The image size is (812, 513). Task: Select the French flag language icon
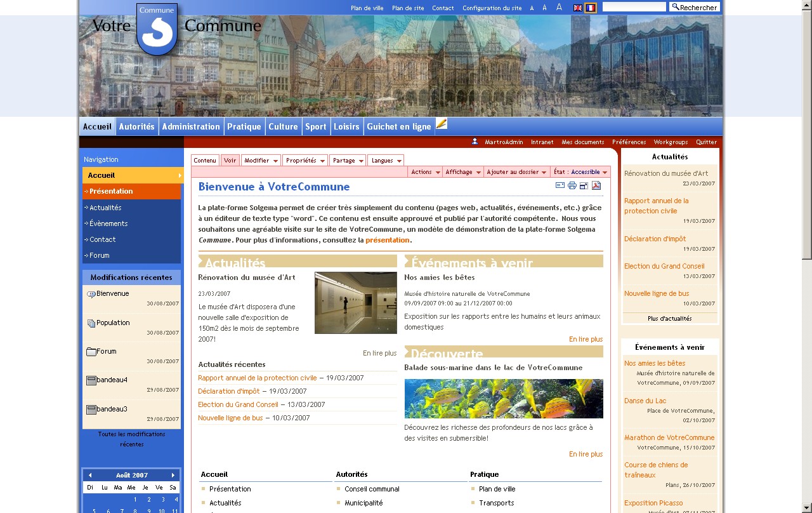(591, 8)
